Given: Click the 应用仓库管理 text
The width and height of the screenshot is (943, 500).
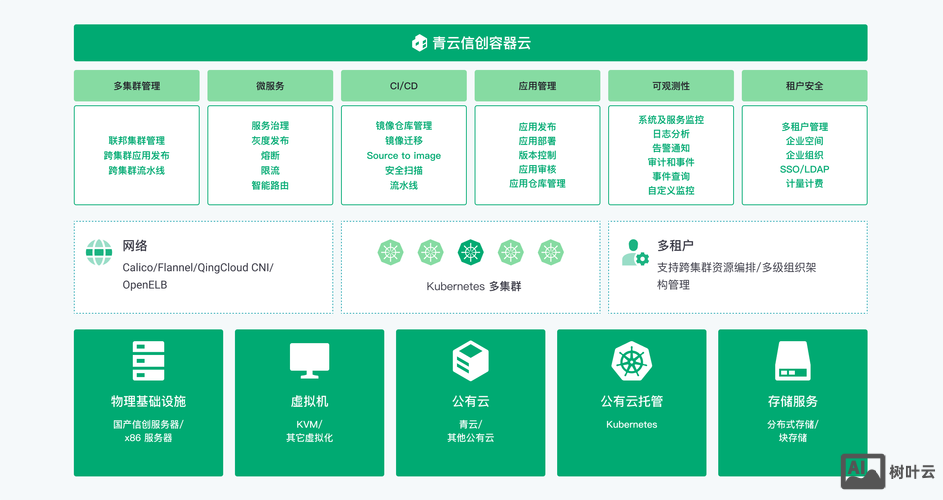Looking at the screenshot, I should pyautogui.click(x=537, y=184).
